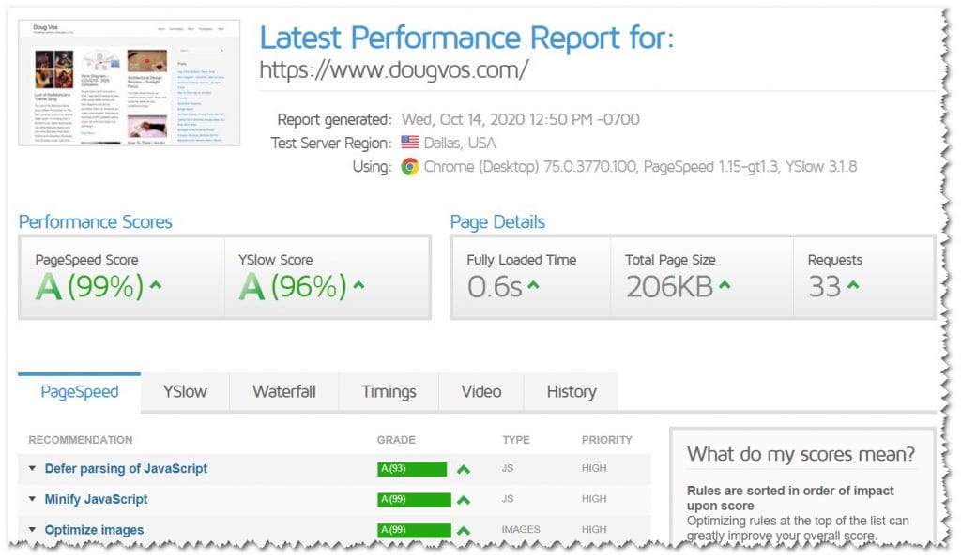Image resolution: width=961 pixels, height=560 pixels.
Task: Click the green arrow beside Requests 33
Action: pos(853,285)
